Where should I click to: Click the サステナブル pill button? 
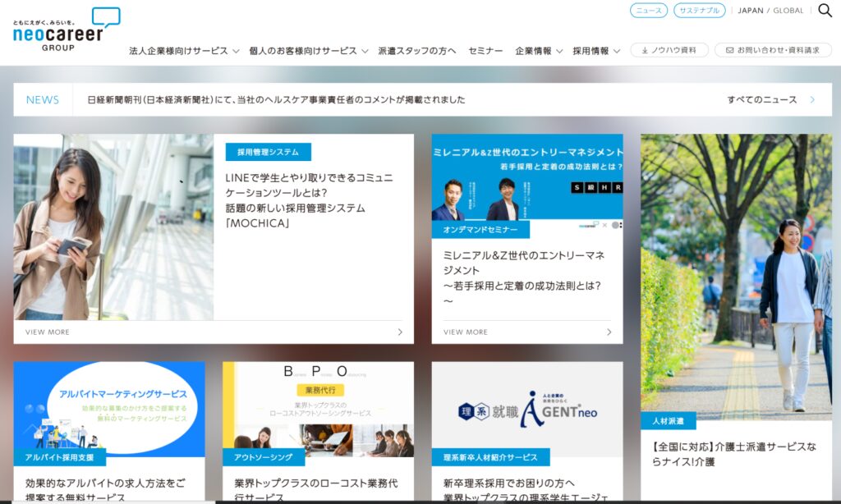pyautogui.click(x=700, y=11)
